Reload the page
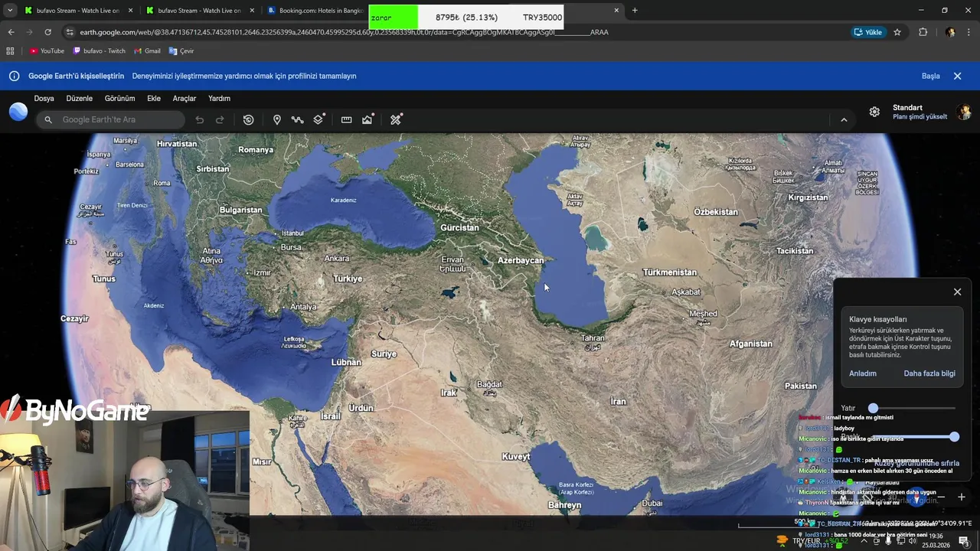The height and width of the screenshot is (551, 980). tap(47, 32)
